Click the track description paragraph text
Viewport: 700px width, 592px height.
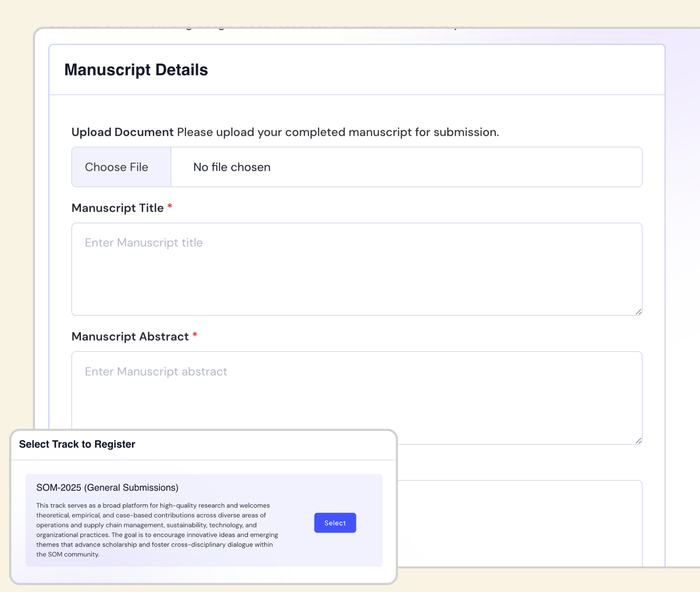tap(157, 530)
